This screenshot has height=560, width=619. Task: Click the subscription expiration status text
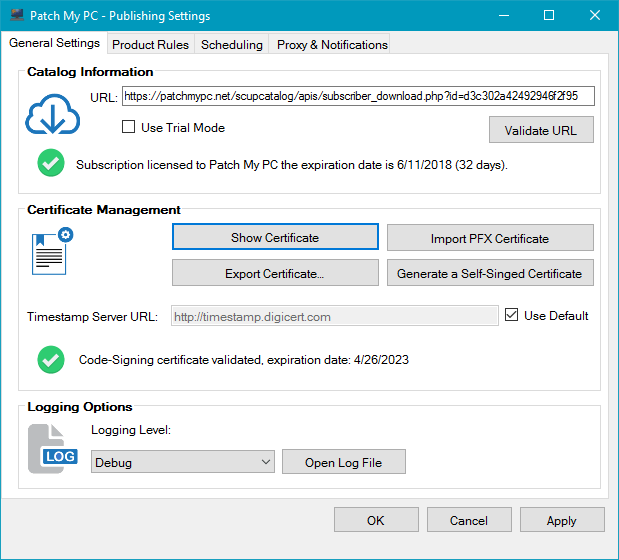click(292, 165)
